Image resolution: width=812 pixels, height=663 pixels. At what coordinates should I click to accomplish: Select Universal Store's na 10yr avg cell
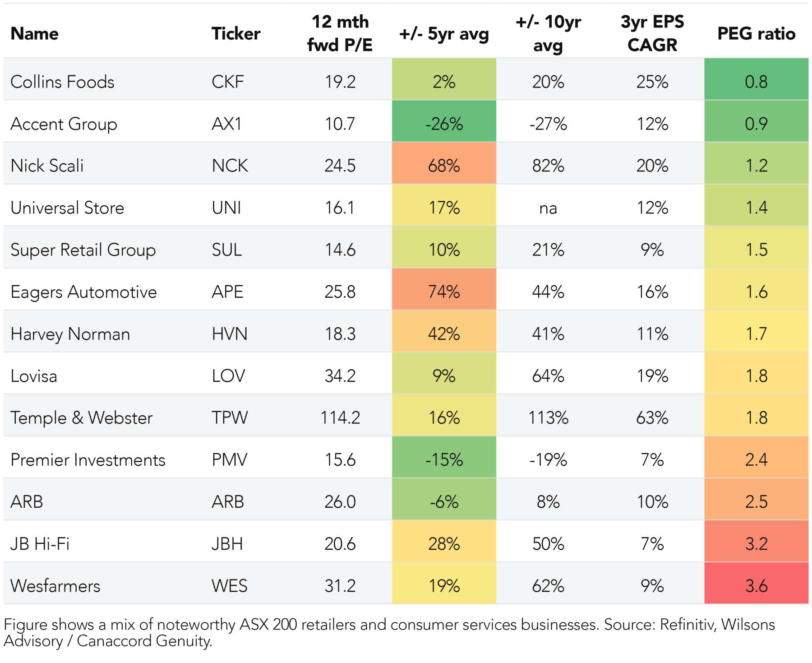point(548,208)
